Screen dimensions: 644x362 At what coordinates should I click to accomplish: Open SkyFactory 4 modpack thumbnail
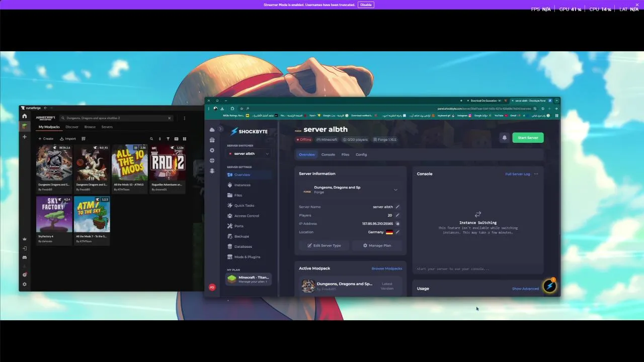coord(54,214)
